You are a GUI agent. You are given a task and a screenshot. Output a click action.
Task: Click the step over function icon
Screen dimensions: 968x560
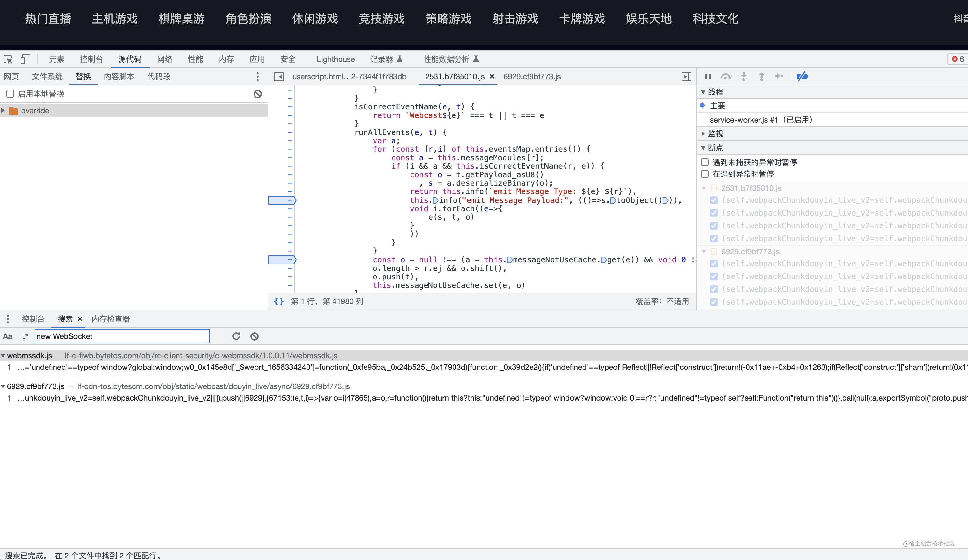(725, 76)
